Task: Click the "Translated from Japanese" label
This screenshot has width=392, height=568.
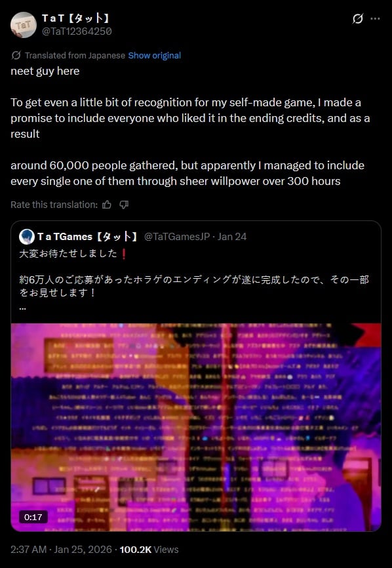Action: tap(75, 56)
